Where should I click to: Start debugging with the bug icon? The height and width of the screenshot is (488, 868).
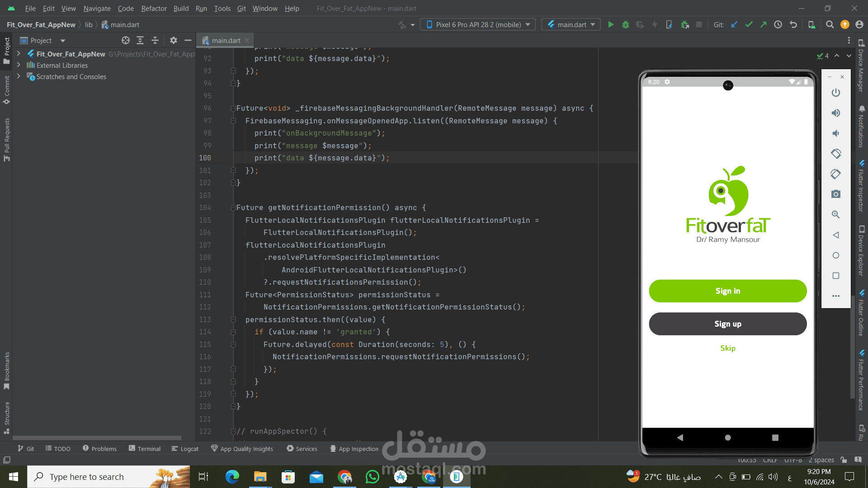click(626, 25)
